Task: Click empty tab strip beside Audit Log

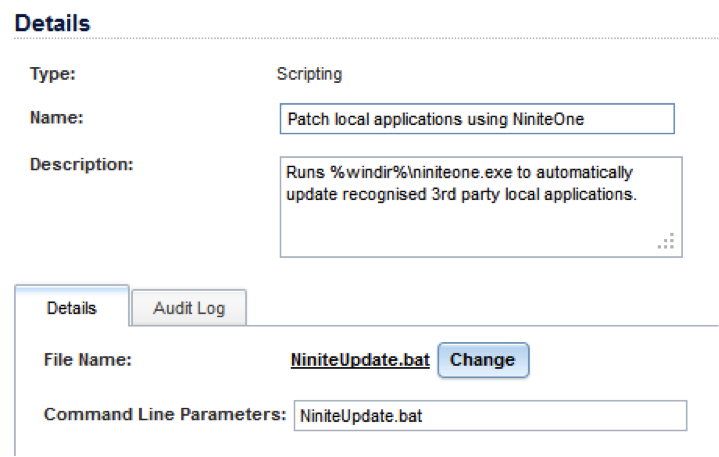Action: (480, 310)
